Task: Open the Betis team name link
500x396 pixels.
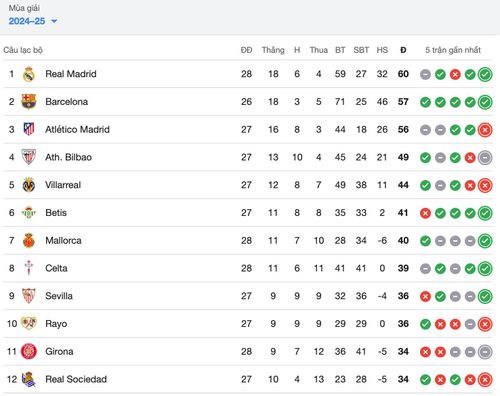Action: click(56, 213)
